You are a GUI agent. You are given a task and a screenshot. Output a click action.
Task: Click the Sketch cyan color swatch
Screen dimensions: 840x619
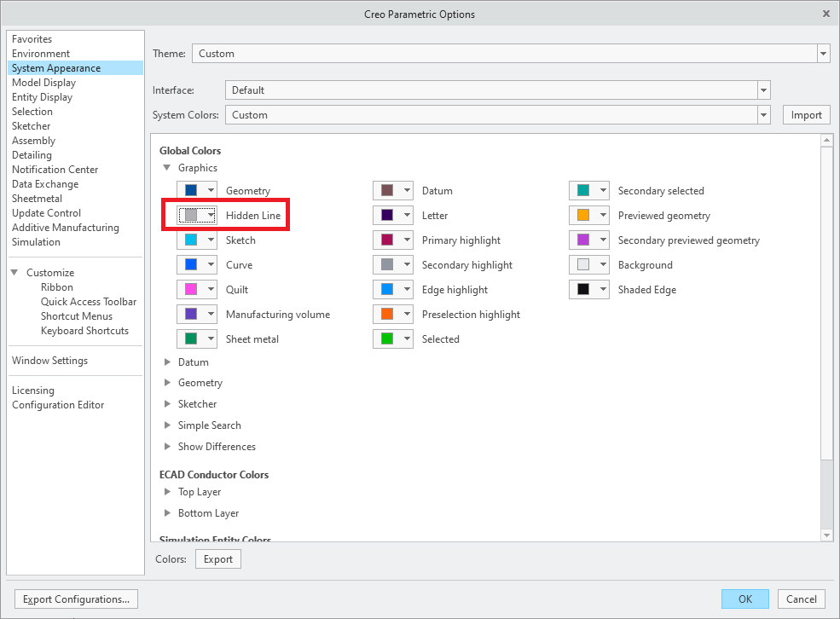(x=191, y=240)
